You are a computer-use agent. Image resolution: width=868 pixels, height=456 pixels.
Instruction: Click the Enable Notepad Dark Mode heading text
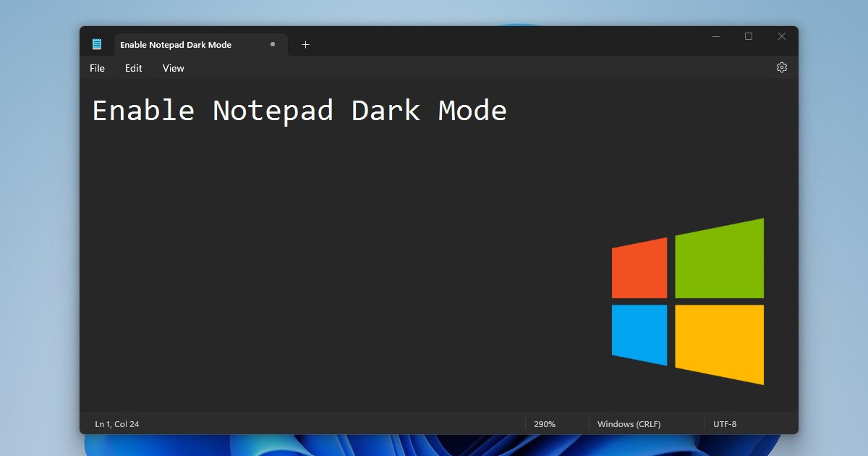click(299, 110)
